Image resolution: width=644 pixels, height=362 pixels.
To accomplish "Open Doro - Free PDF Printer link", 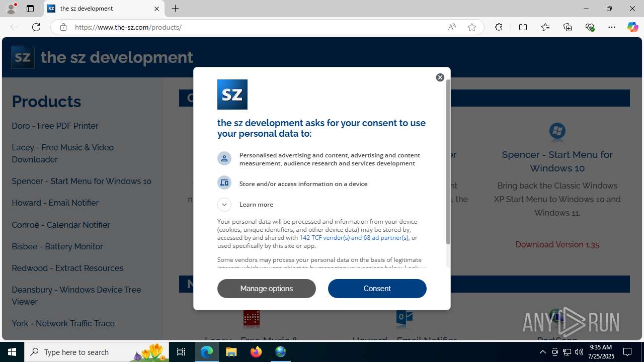I will coord(55,126).
